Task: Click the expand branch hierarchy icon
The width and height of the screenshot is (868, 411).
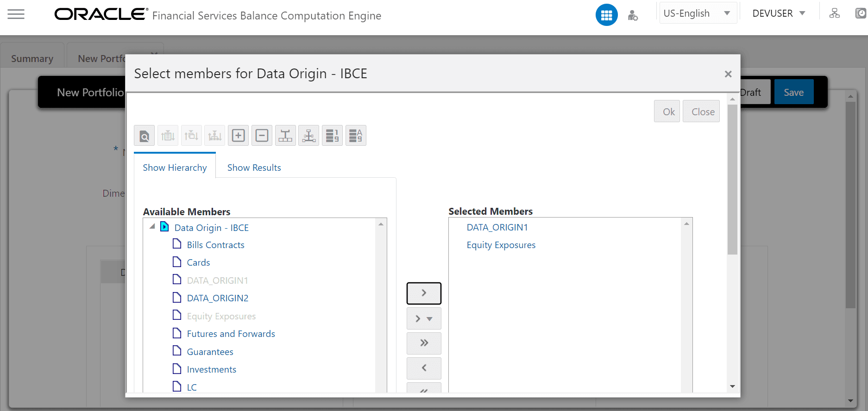Action: pyautogui.click(x=285, y=136)
